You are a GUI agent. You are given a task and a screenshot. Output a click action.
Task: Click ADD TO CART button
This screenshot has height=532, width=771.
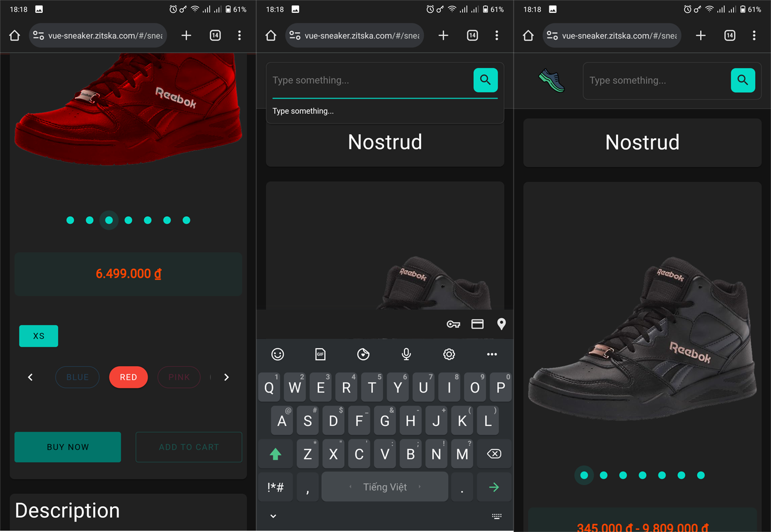click(x=189, y=447)
